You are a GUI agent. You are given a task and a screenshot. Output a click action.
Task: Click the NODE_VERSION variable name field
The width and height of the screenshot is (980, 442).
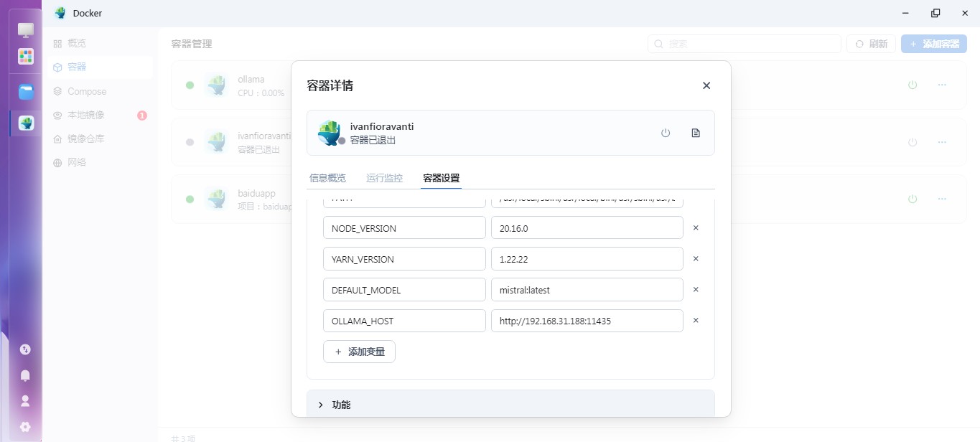[x=404, y=228]
